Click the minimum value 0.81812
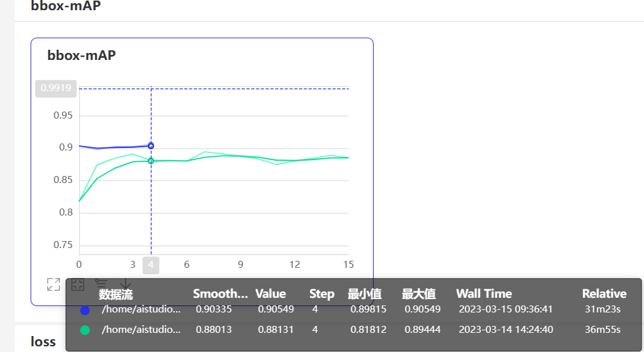The width and height of the screenshot is (644, 352). point(369,330)
